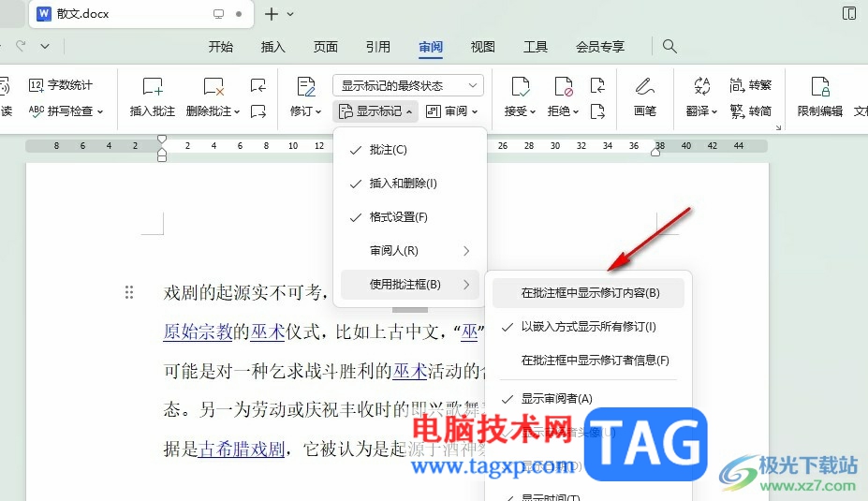The width and height of the screenshot is (868, 501).
Task: Switch to the 工具 tab
Action: (x=536, y=47)
